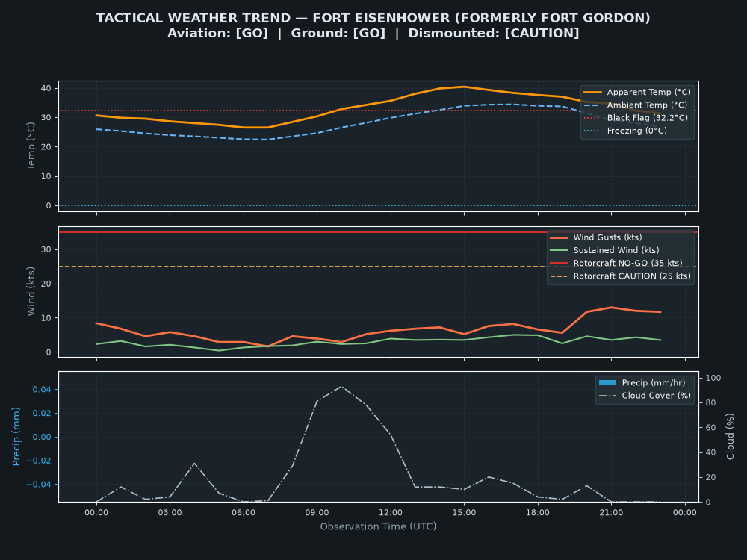This screenshot has height=560, width=747.
Task: Click the '21:00' time tick label
Action: pyautogui.click(x=611, y=512)
